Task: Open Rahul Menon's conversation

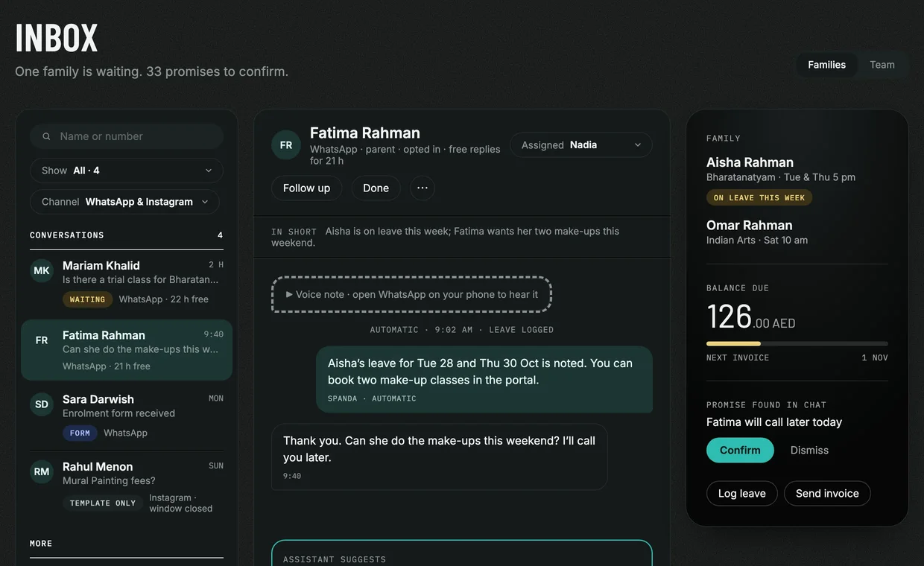Action: 127,487
